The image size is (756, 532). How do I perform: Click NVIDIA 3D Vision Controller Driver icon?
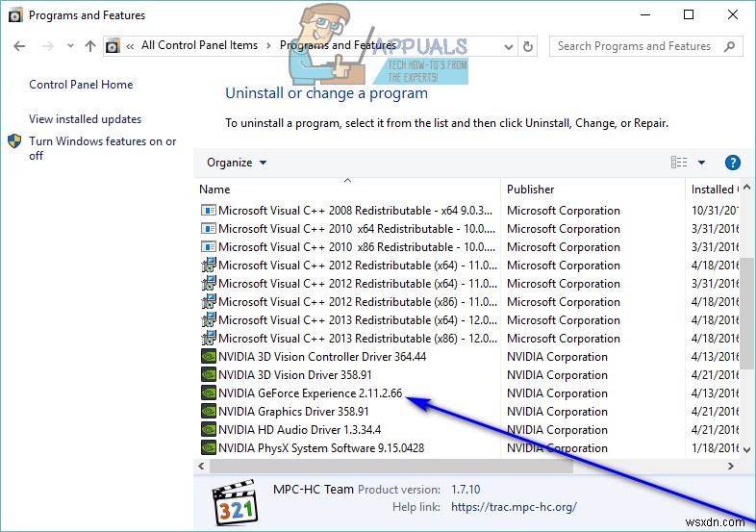(x=209, y=357)
